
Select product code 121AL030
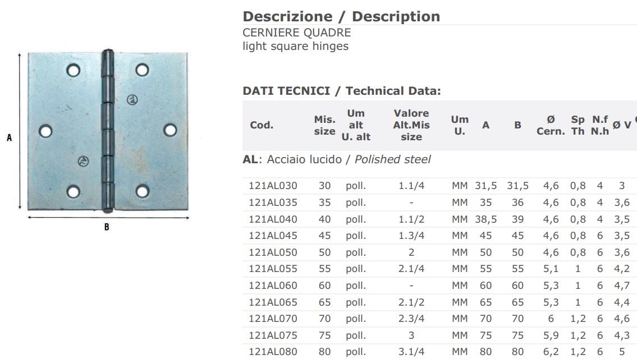pos(273,186)
